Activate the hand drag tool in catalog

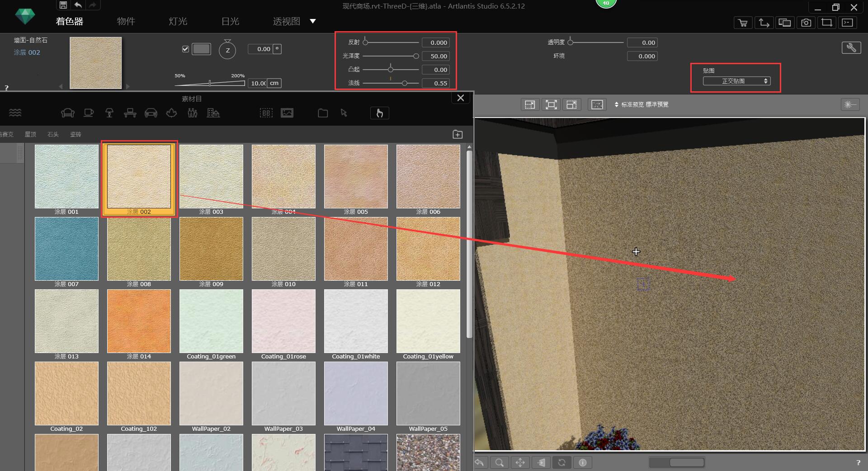tap(380, 113)
